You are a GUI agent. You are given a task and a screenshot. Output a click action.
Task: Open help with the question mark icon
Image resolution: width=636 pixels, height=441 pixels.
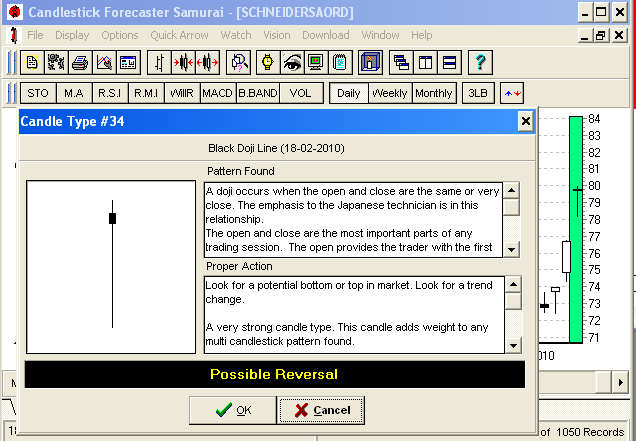[480, 62]
